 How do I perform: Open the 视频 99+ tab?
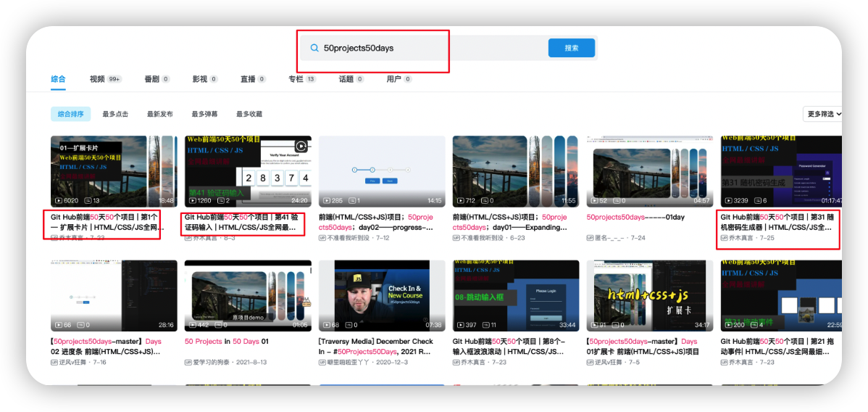pyautogui.click(x=106, y=79)
